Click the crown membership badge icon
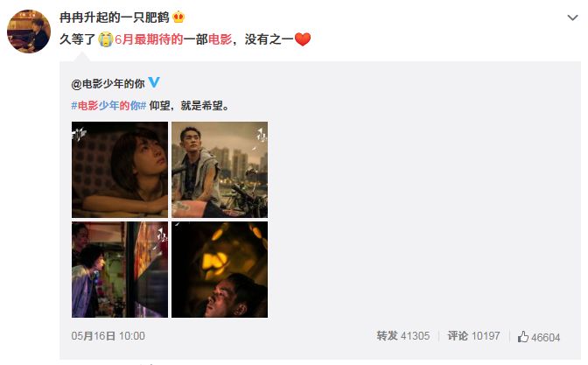Screen dimensions: 588x365 point(178,18)
